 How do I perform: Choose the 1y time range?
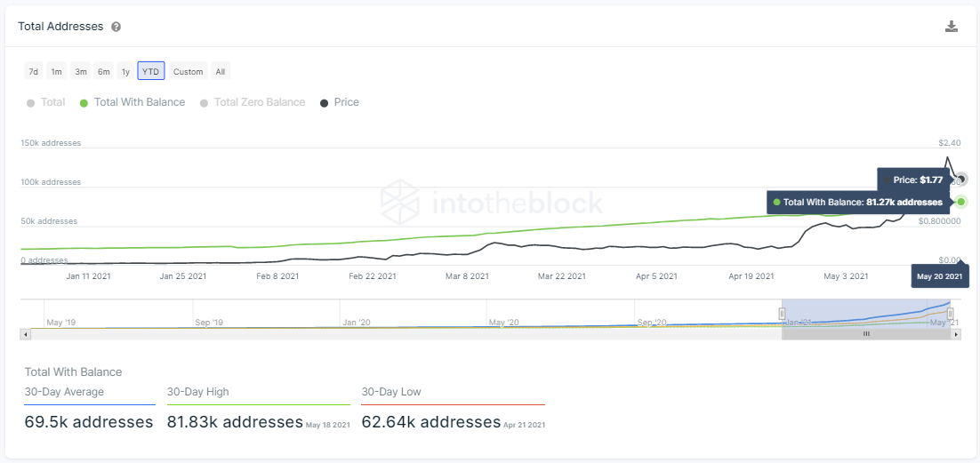coord(125,71)
